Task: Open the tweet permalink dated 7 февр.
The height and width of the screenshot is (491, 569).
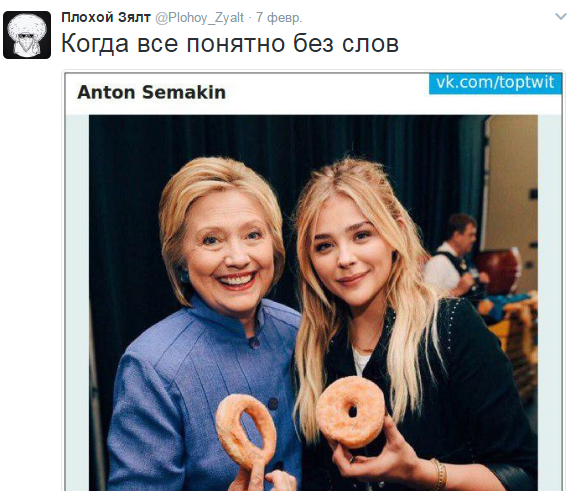Action: [279, 17]
